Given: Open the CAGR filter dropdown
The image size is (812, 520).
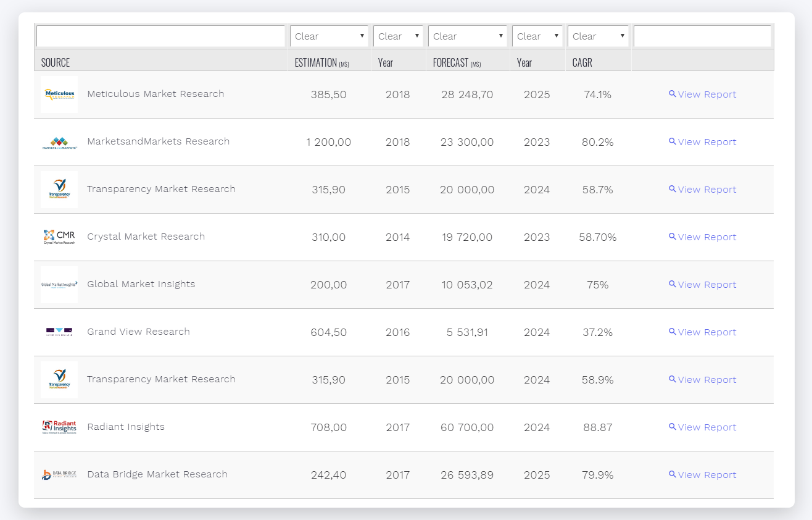Looking at the screenshot, I should click(598, 36).
